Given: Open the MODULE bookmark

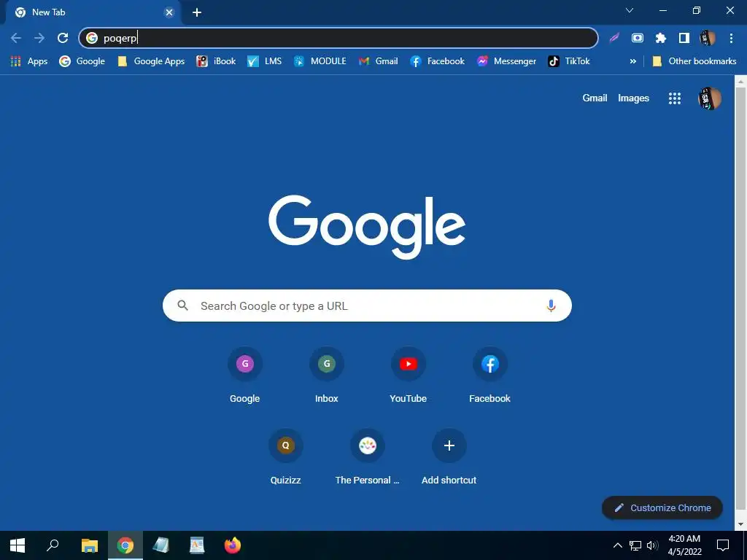Looking at the screenshot, I should (320, 61).
